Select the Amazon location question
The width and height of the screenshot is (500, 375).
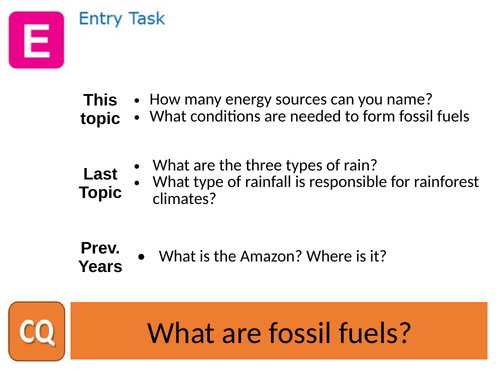click(272, 256)
